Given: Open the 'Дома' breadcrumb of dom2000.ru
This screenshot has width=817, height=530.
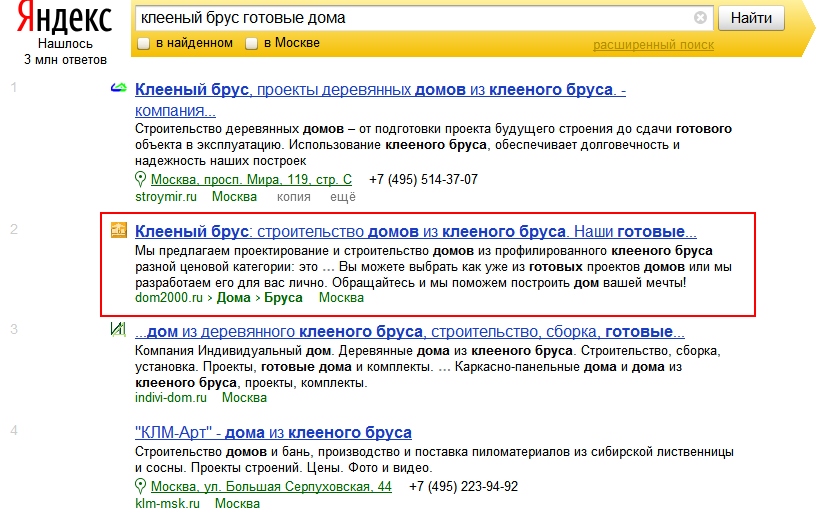Looking at the screenshot, I should [233, 298].
